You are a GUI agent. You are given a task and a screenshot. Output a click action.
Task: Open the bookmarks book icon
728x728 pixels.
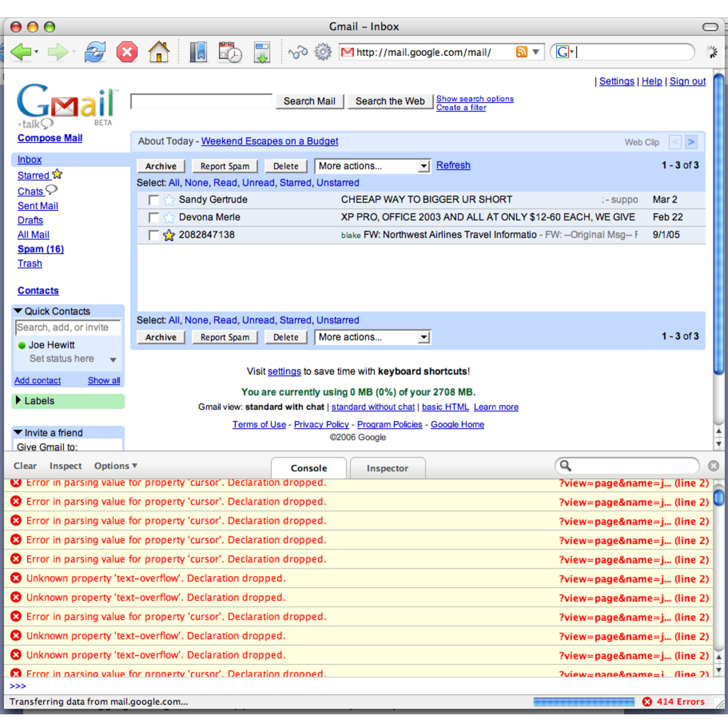pyautogui.click(x=198, y=52)
